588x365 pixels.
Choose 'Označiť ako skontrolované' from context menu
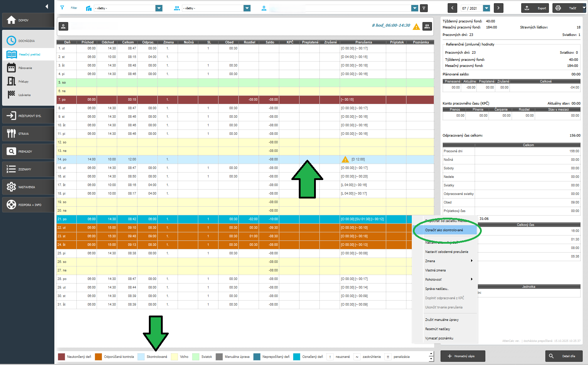coord(444,230)
